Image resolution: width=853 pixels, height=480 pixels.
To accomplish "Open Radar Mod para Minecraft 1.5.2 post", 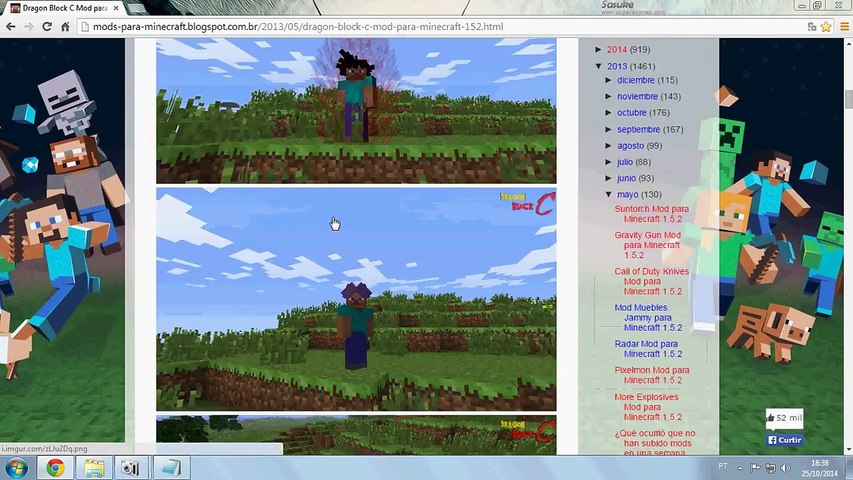I will (648, 349).
